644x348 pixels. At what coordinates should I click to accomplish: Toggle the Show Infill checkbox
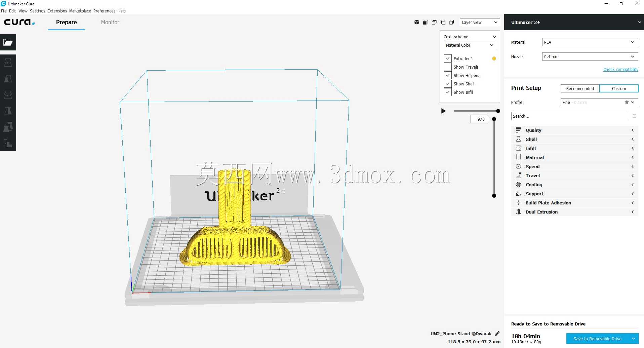click(448, 92)
